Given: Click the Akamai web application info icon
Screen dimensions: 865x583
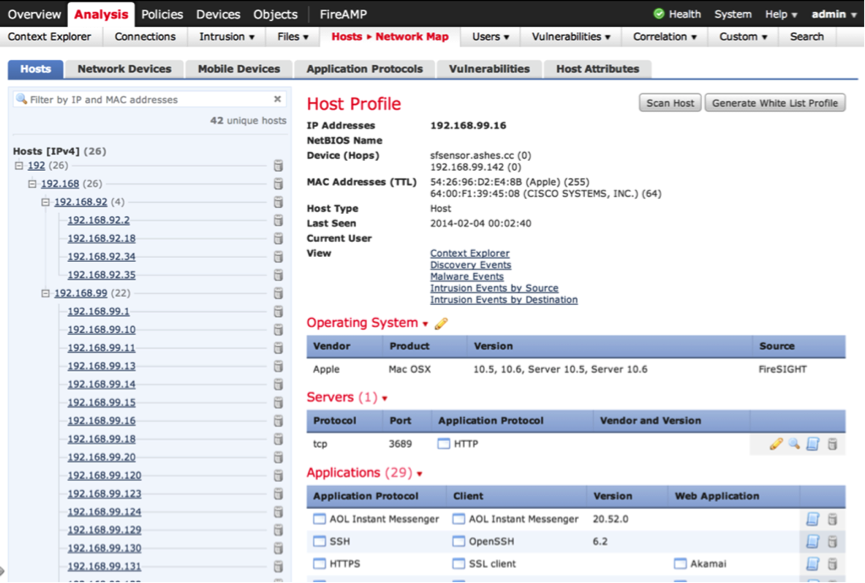Looking at the screenshot, I should [680, 564].
